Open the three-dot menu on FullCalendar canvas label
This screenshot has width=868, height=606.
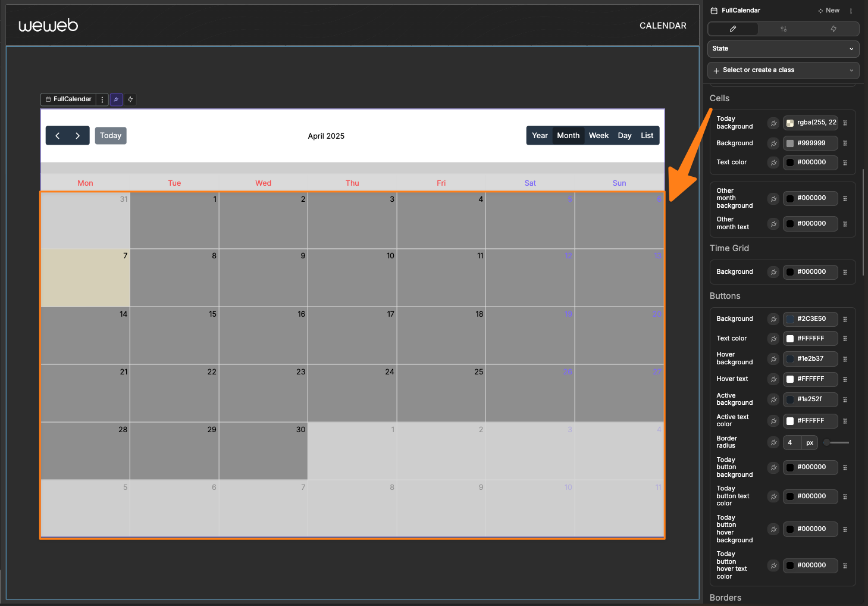coord(102,99)
